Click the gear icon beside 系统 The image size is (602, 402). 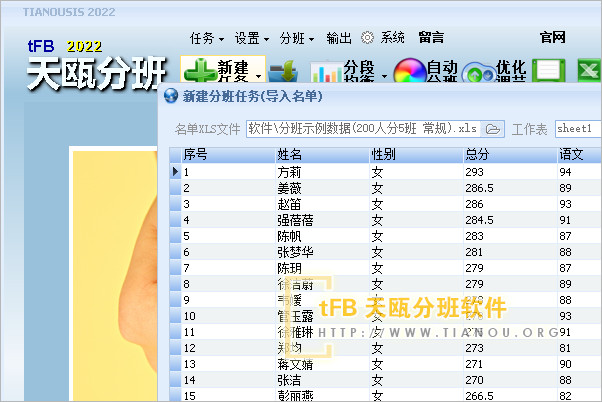367,38
